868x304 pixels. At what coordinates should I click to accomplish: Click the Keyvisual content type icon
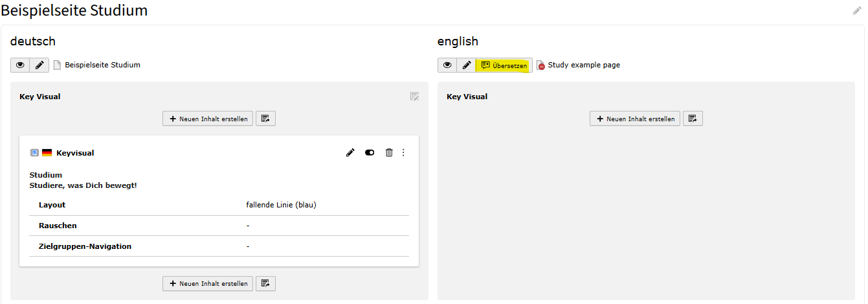(x=34, y=153)
